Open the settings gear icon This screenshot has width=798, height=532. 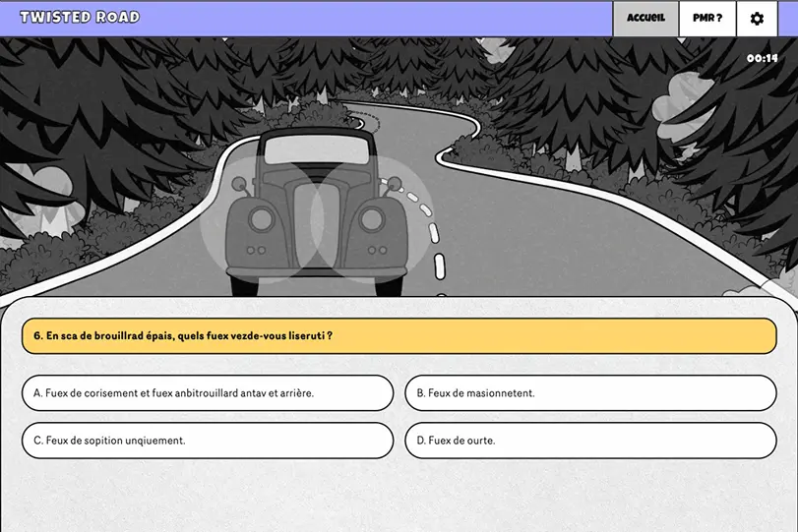tap(757, 19)
